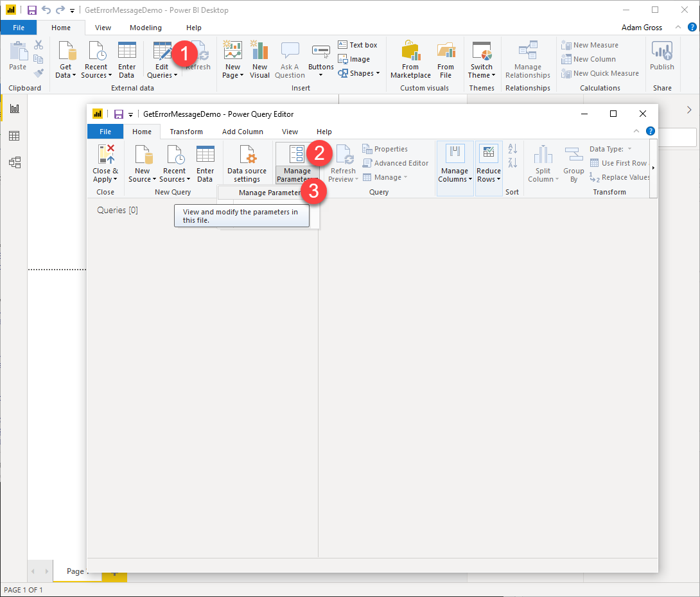Open Transform tab in Power Query Editor
The width and height of the screenshot is (700, 597).
click(186, 132)
